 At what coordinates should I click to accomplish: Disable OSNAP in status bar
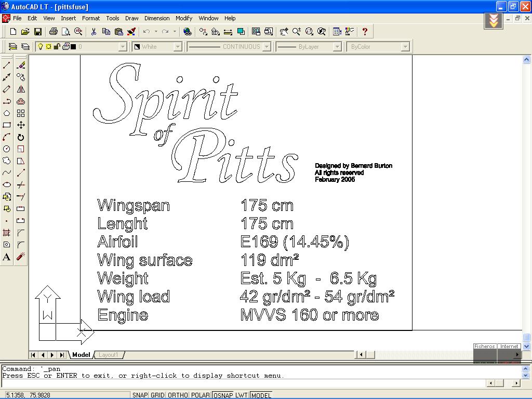(x=222, y=395)
